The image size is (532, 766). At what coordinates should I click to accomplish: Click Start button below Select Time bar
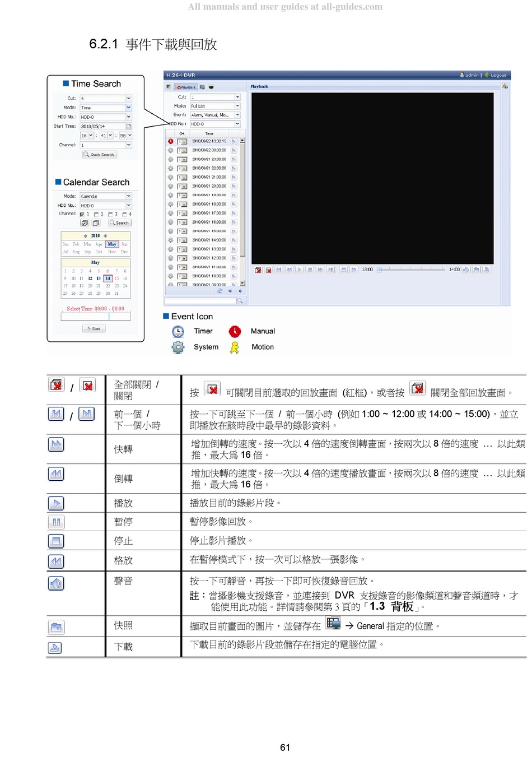click(94, 329)
